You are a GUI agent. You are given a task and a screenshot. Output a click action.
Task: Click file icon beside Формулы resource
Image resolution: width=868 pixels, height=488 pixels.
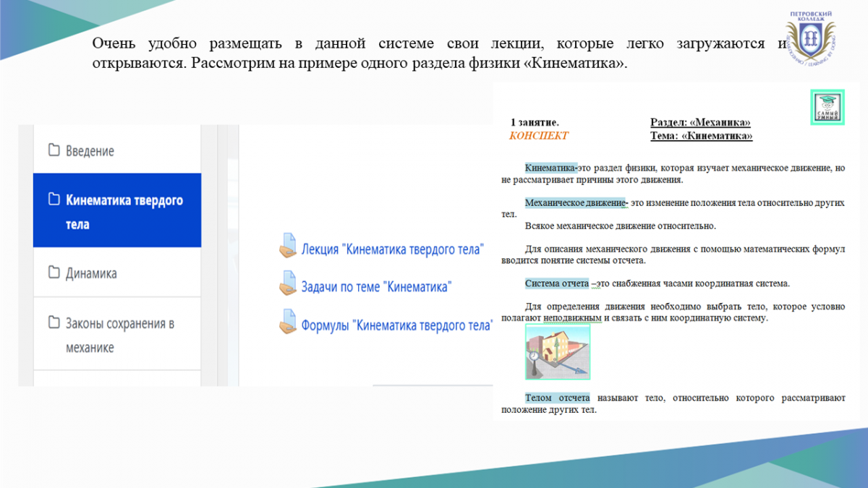click(288, 322)
